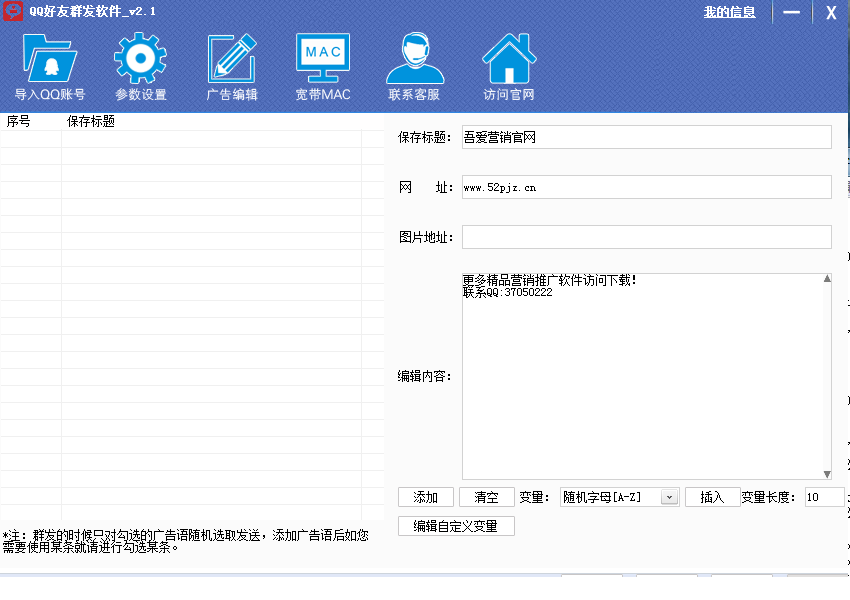Open 编辑自定义变量 button

pos(456,526)
